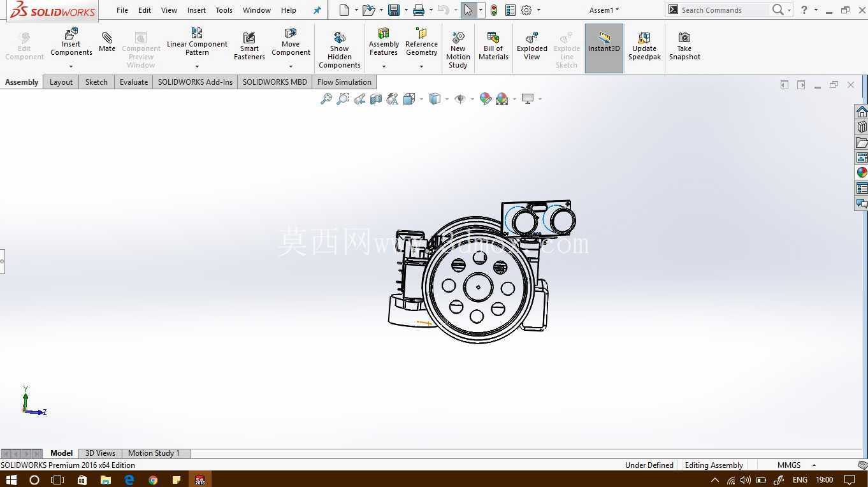Viewport: 868px width, 487px height.
Task: Select Linear Component Pattern tool
Action: click(197, 42)
